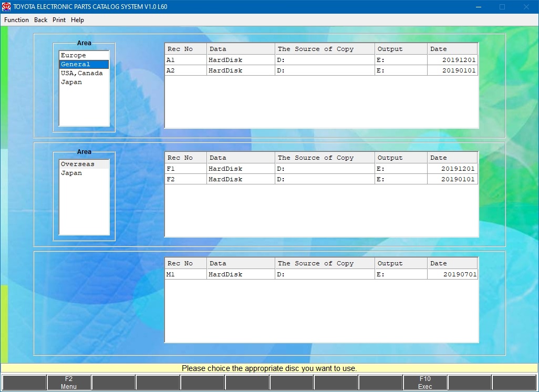Image resolution: width=539 pixels, height=392 pixels.
Task: Select USA,Canada in the Area list
Action: (x=84, y=73)
